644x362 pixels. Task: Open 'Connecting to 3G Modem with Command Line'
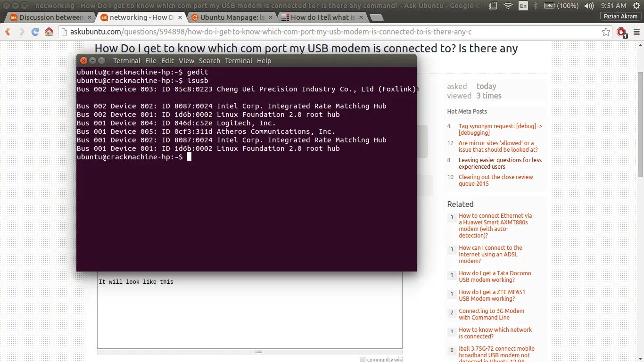click(491, 314)
